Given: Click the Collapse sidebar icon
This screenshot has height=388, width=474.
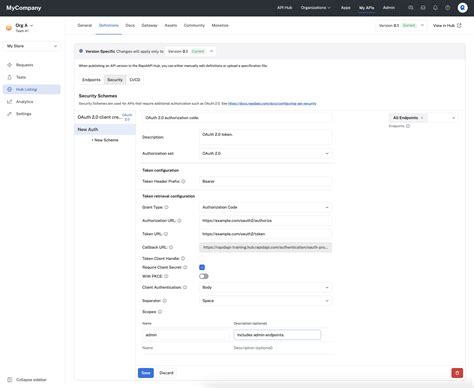Looking at the screenshot, I should click(x=10, y=380).
